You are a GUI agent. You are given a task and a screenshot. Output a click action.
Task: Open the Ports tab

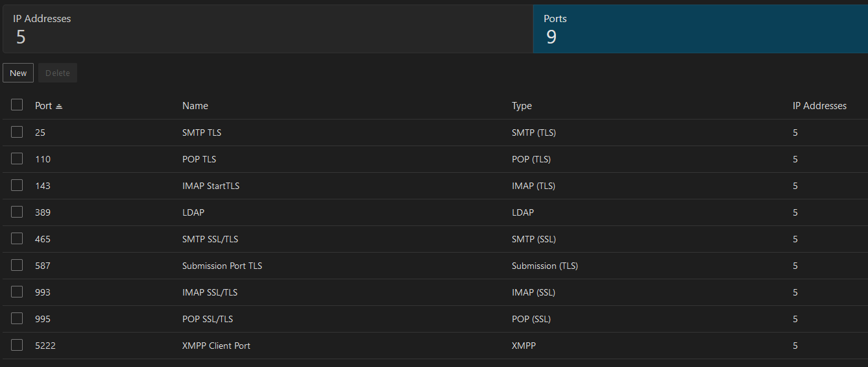[699, 29]
